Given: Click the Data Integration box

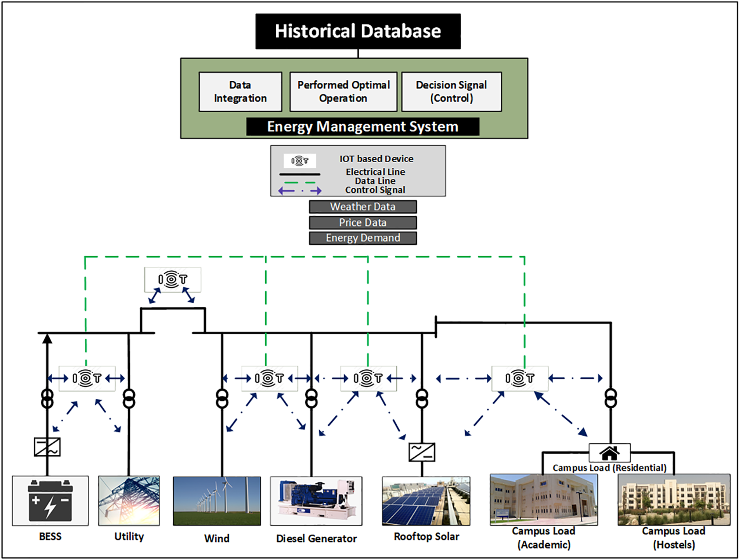Looking at the screenshot, I should [x=240, y=92].
